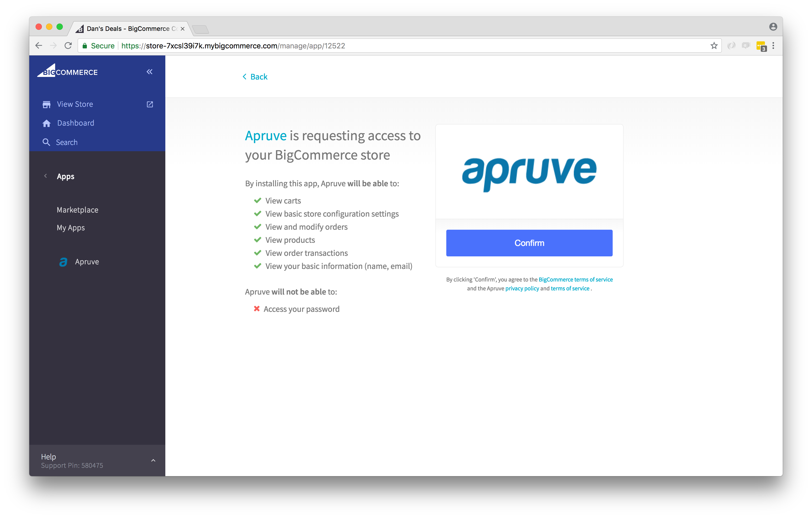Click the BigCommerce logo
This screenshot has height=518, width=812.
(x=67, y=71)
